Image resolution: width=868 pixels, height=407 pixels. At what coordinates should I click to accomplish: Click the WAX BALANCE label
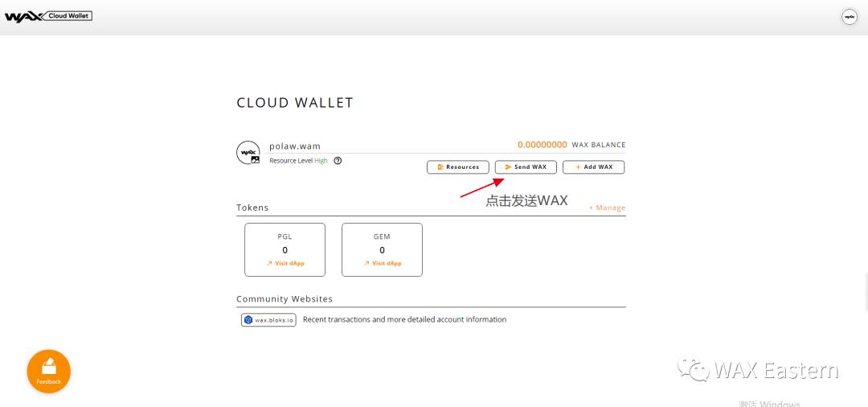tap(599, 145)
